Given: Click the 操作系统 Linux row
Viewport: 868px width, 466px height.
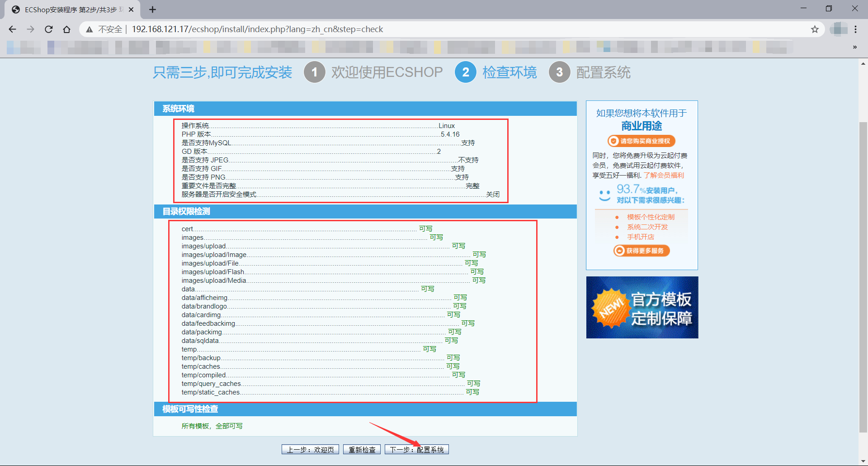Looking at the screenshot, I should [x=318, y=126].
